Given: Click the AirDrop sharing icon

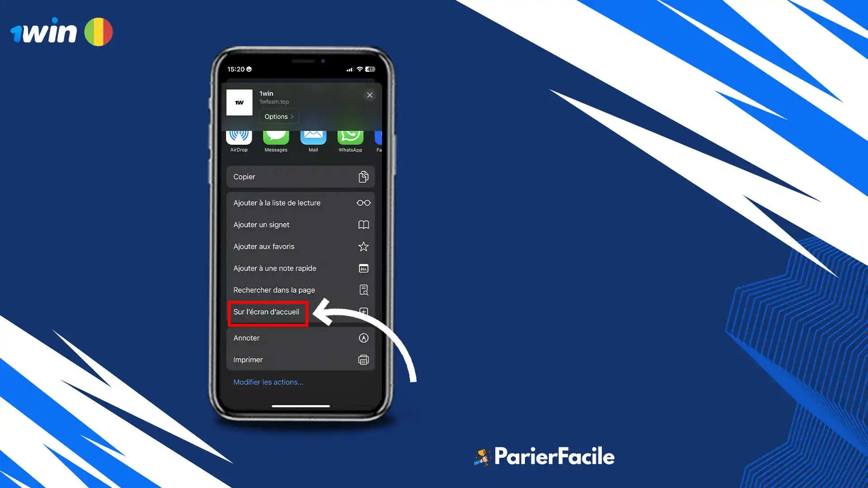Looking at the screenshot, I should click(x=238, y=135).
